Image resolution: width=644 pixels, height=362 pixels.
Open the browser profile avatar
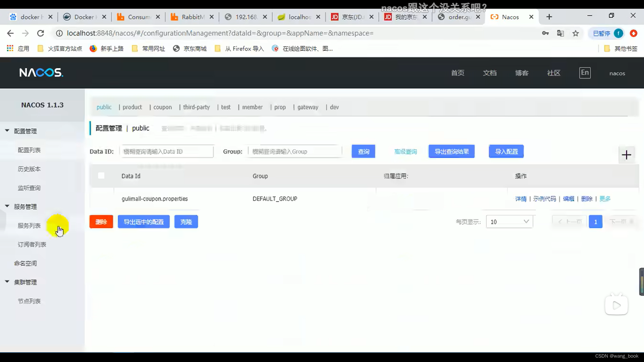click(x=618, y=33)
